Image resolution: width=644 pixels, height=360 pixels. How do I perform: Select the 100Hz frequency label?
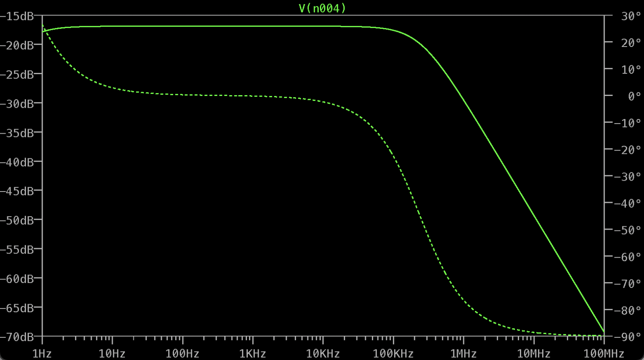click(x=182, y=353)
